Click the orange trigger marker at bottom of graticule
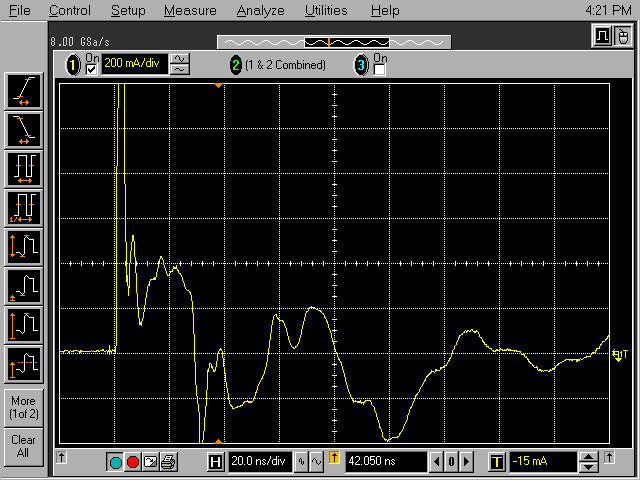The width and height of the screenshot is (640, 480). 218,441
